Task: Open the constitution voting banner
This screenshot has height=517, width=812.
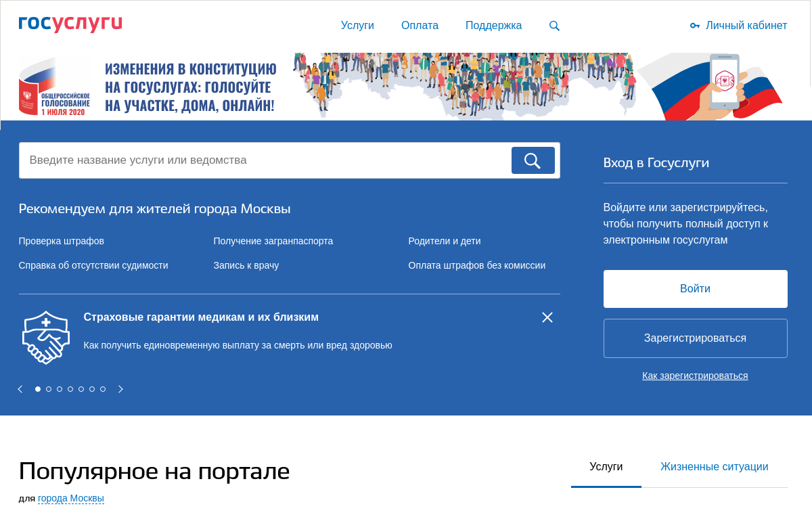Action: (406, 87)
